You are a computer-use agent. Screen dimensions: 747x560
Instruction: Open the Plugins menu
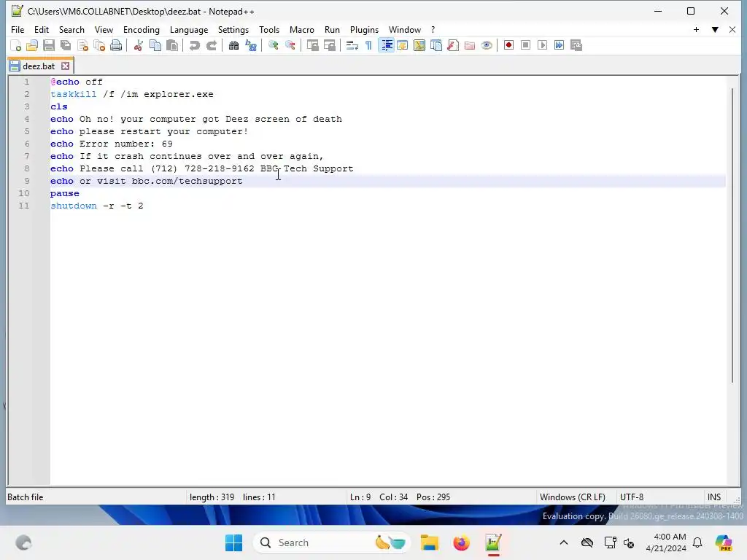(x=365, y=29)
